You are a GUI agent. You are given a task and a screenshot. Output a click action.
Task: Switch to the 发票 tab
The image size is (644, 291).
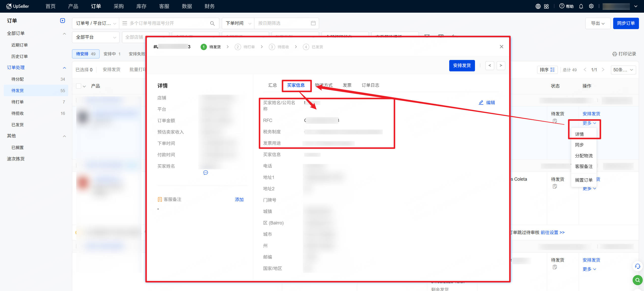tap(347, 85)
